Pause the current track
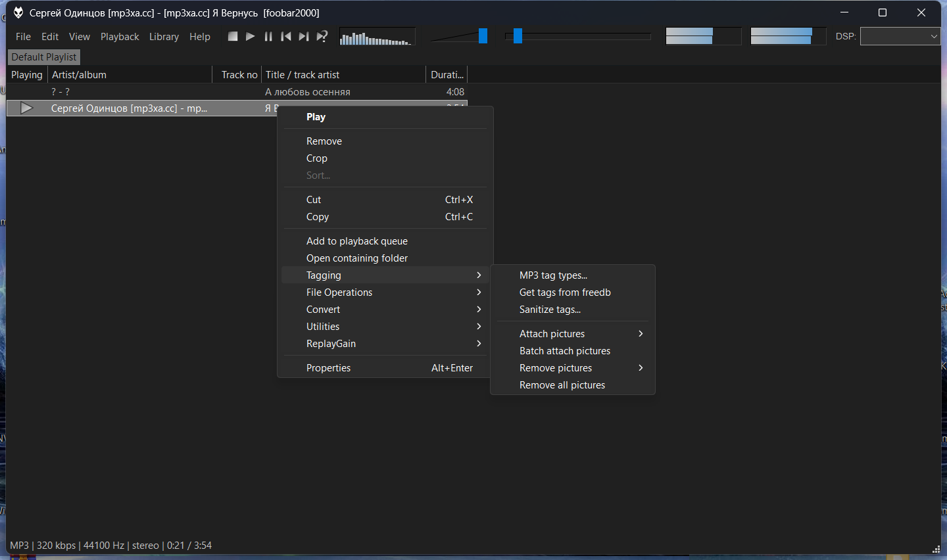 (268, 36)
